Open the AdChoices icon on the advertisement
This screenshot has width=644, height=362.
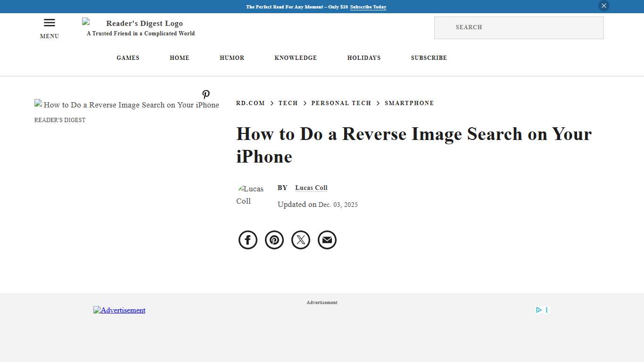[x=539, y=310]
